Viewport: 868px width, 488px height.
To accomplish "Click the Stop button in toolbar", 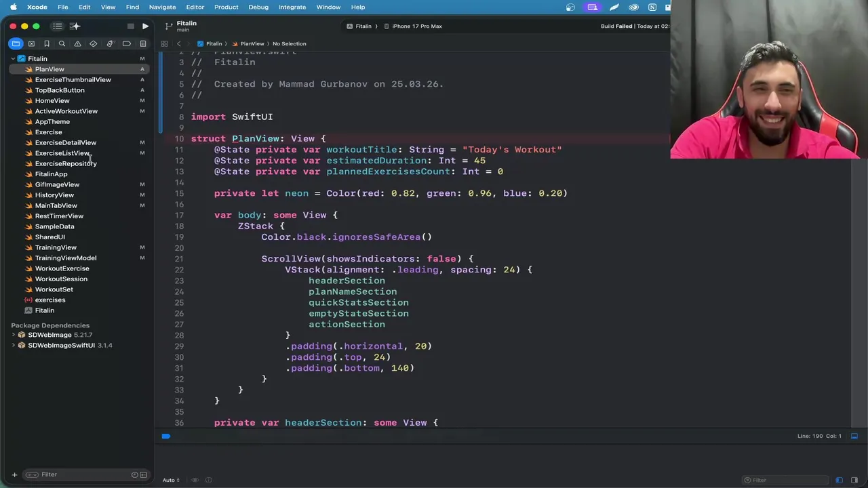I will click(131, 26).
